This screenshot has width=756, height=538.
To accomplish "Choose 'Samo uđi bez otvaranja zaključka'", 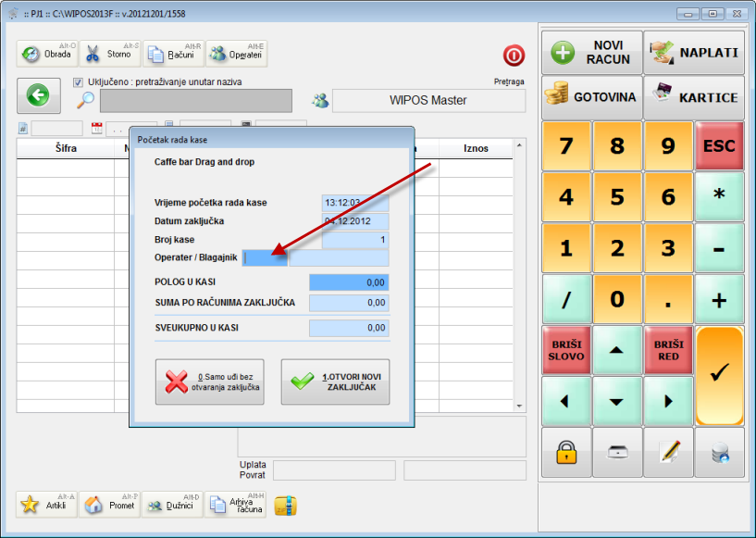I will [x=209, y=382].
